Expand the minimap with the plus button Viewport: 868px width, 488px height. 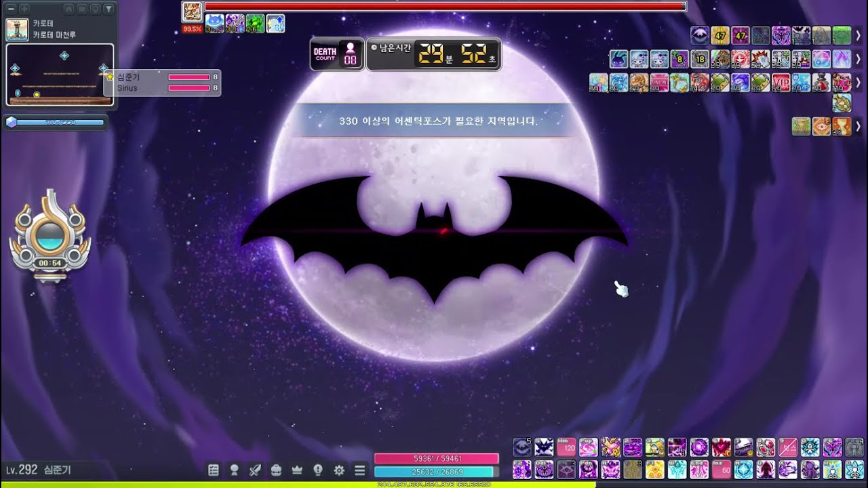click(x=24, y=9)
